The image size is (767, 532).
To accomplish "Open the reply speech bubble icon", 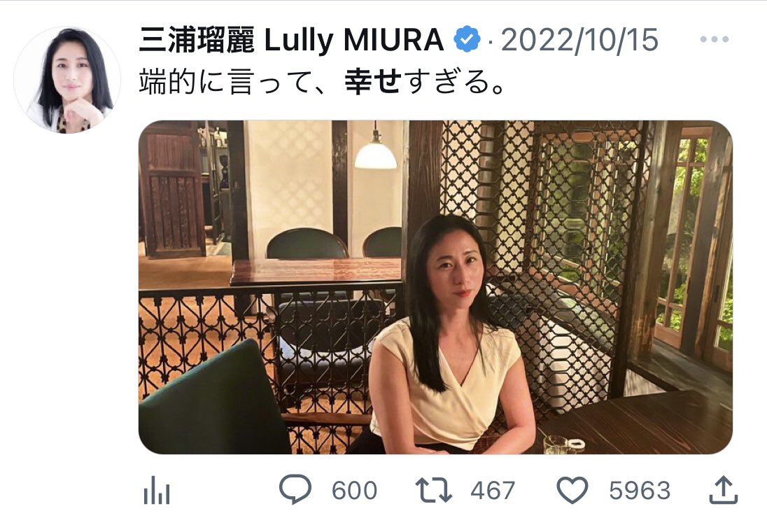I will tap(295, 489).
